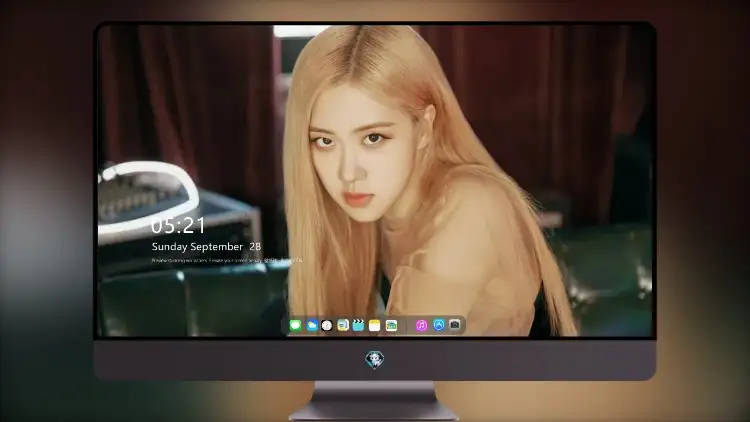Image resolution: width=750 pixels, height=422 pixels.
Task: Open the Camera app in dock
Action: pyautogui.click(x=454, y=325)
